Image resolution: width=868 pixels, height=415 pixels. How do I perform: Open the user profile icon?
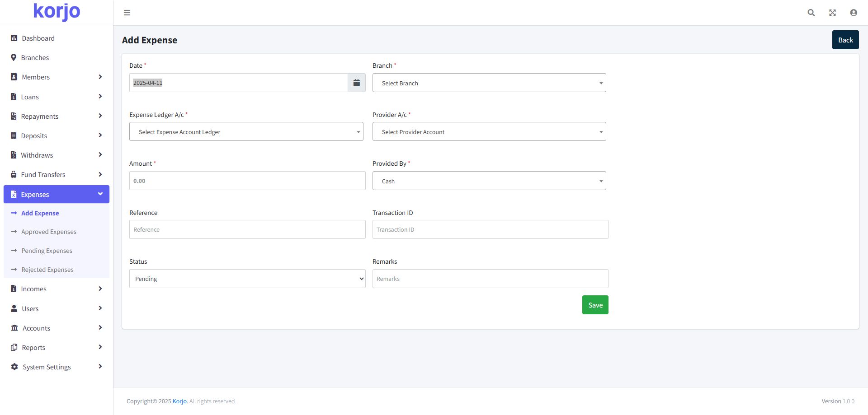point(853,13)
